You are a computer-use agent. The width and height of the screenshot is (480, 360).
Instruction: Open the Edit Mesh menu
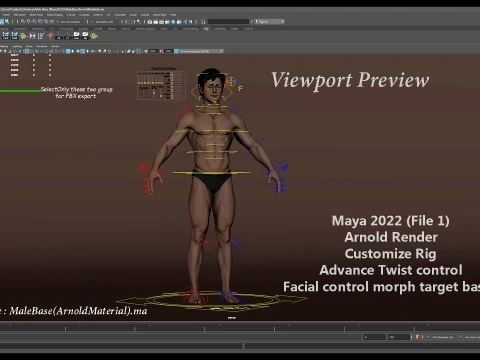click(20, 15)
